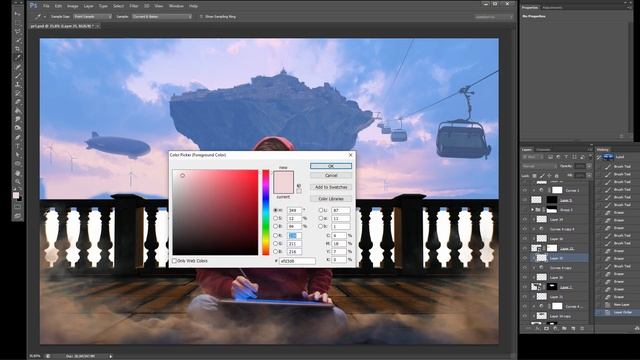Switch to the Channels tab
Viewport: 640px width, 360px height.
tap(543, 150)
